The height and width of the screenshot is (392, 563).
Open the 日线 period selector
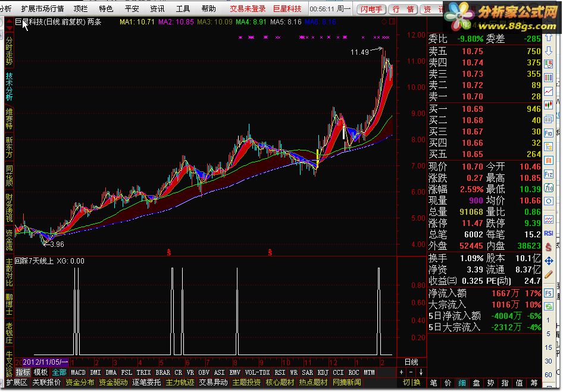click(411, 362)
